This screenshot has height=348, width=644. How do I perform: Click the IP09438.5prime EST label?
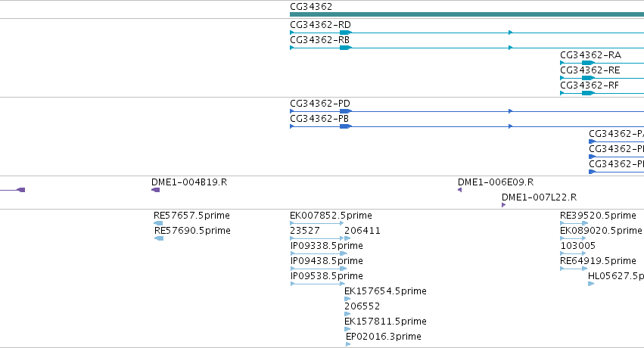click(x=326, y=261)
